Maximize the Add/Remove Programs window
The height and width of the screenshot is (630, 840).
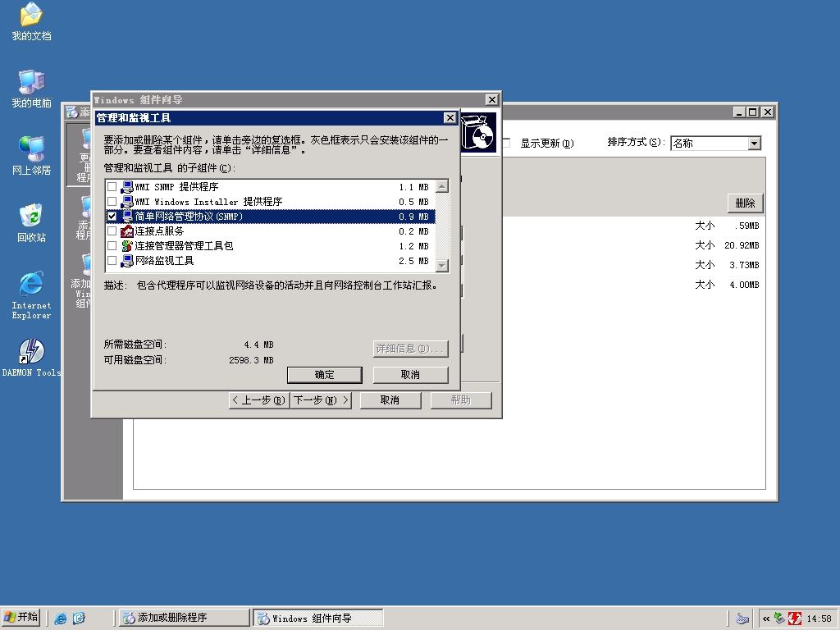tap(753, 112)
